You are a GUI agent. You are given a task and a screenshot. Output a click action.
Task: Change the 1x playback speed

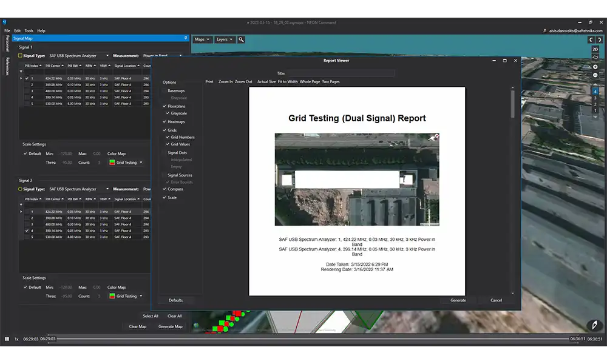(16, 339)
